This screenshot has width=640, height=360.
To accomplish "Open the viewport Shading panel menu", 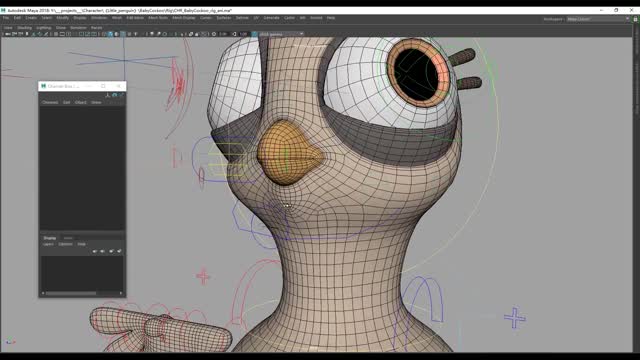I will [x=24, y=28].
